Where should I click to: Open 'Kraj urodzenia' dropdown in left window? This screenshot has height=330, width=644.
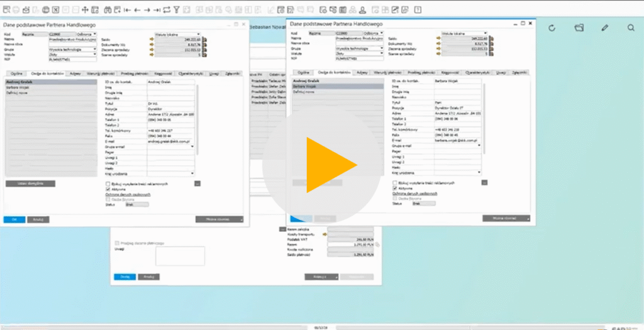[x=191, y=173]
